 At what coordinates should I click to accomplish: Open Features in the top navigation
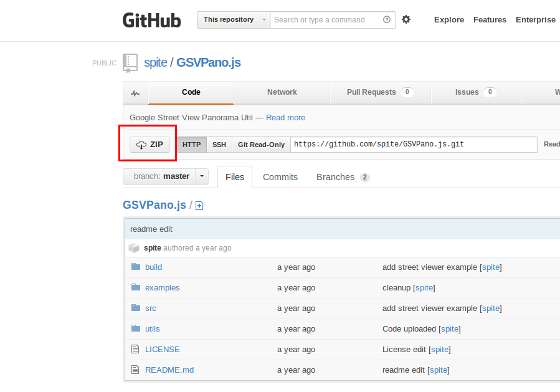[x=490, y=20]
